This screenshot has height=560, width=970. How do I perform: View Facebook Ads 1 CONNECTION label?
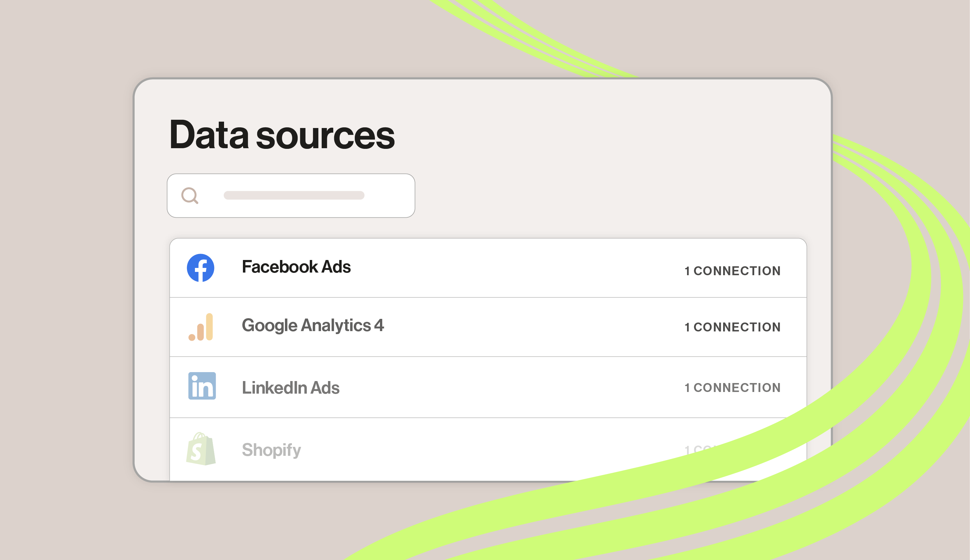click(732, 271)
